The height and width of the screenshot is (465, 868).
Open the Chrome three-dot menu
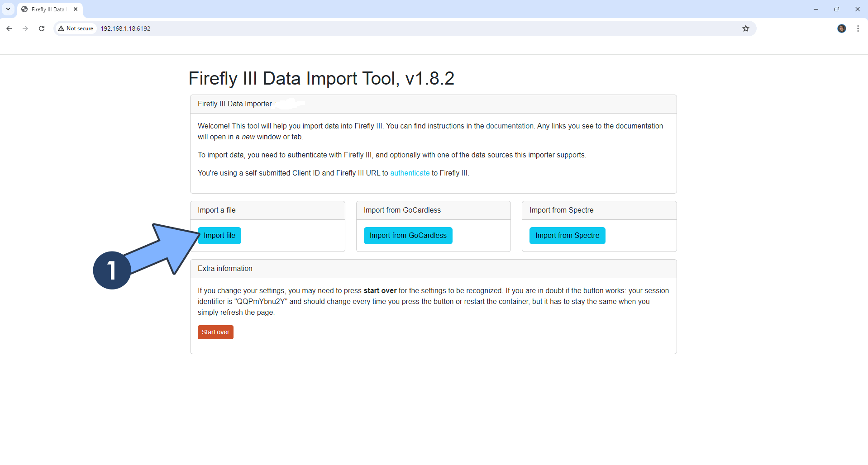(x=858, y=28)
